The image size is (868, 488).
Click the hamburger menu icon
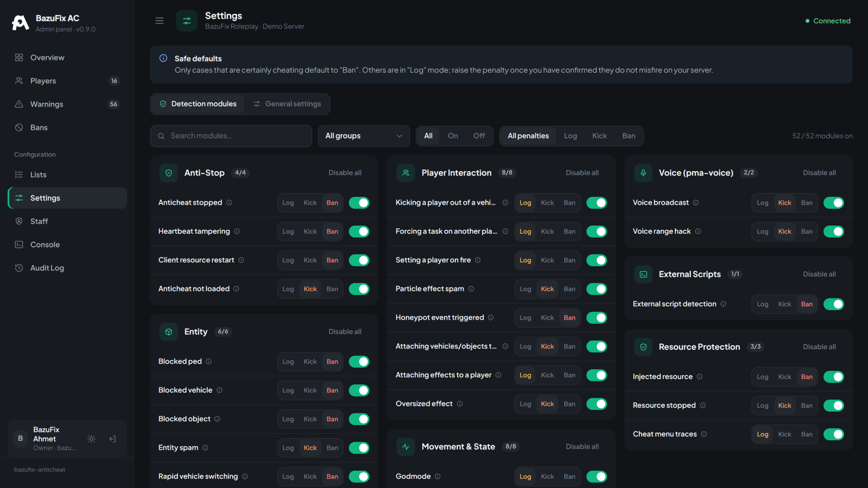pos(159,20)
